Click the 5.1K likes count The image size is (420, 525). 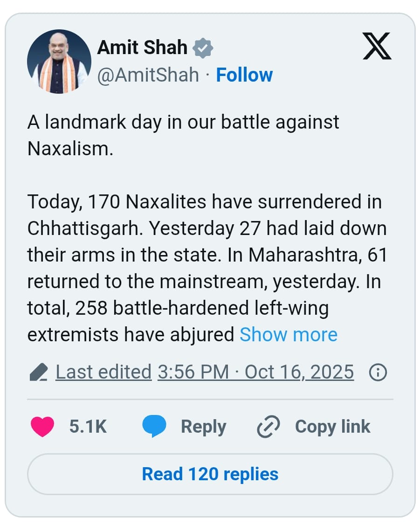(x=88, y=427)
